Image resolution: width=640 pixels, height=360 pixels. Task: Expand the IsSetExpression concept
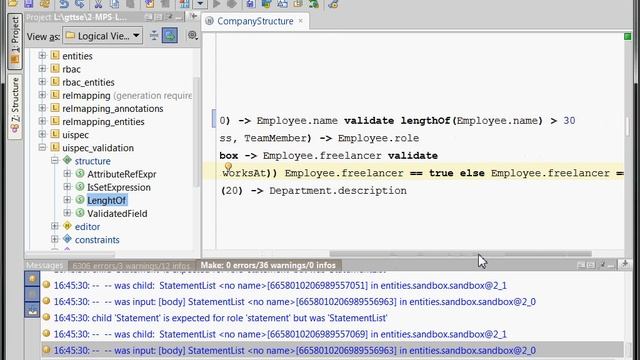[67, 187]
